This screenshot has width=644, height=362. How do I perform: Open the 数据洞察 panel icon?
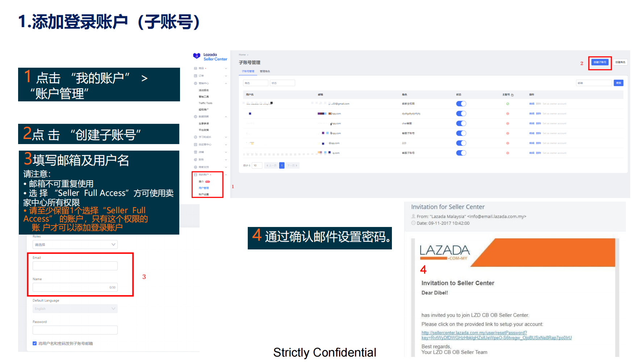tap(195, 117)
